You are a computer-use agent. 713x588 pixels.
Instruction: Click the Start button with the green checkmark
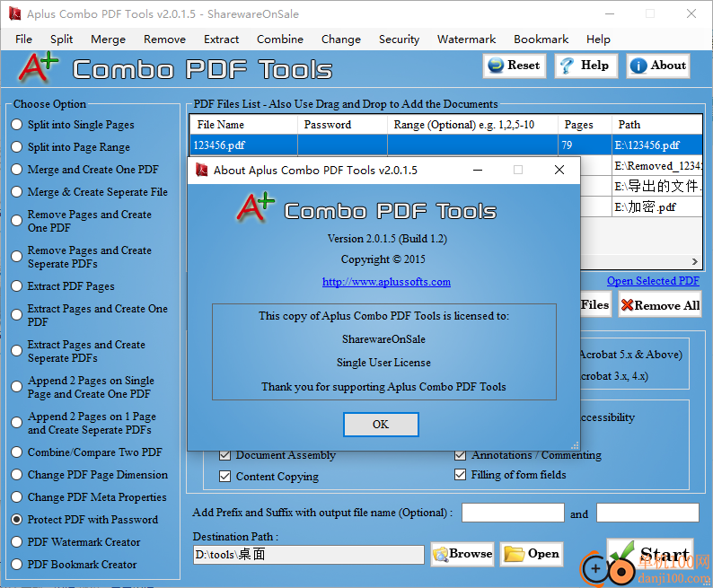[x=650, y=556]
